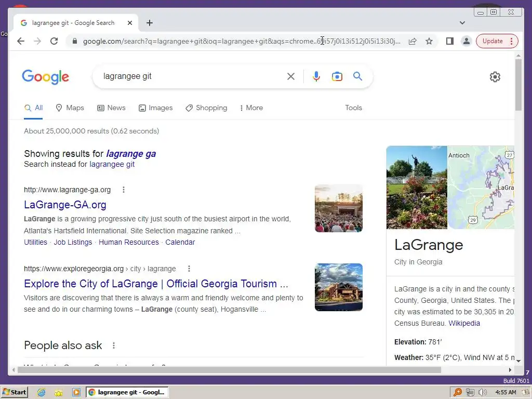Bookmark this tab with star icon
Image resolution: width=532 pixels, height=399 pixels.
click(429, 41)
